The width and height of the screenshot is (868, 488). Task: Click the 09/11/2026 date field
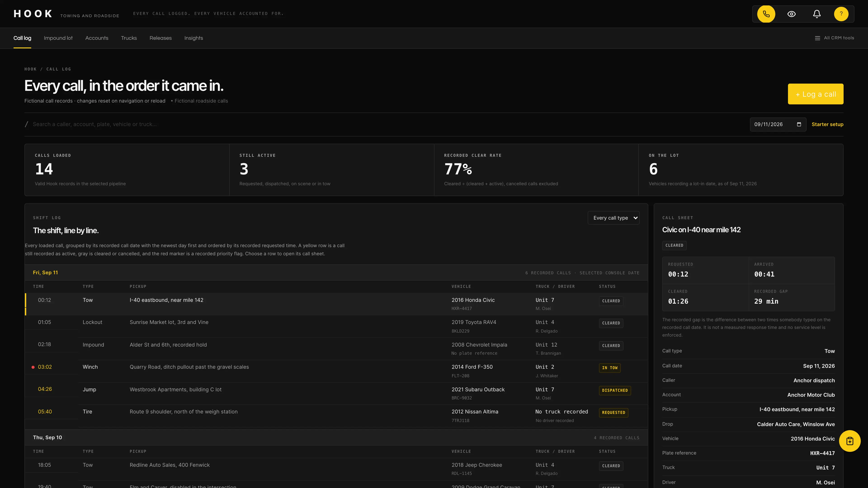pos(778,124)
